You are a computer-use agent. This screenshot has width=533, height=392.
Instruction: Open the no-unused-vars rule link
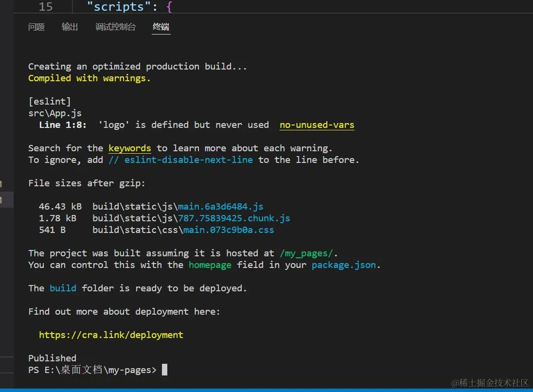tap(317, 125)
